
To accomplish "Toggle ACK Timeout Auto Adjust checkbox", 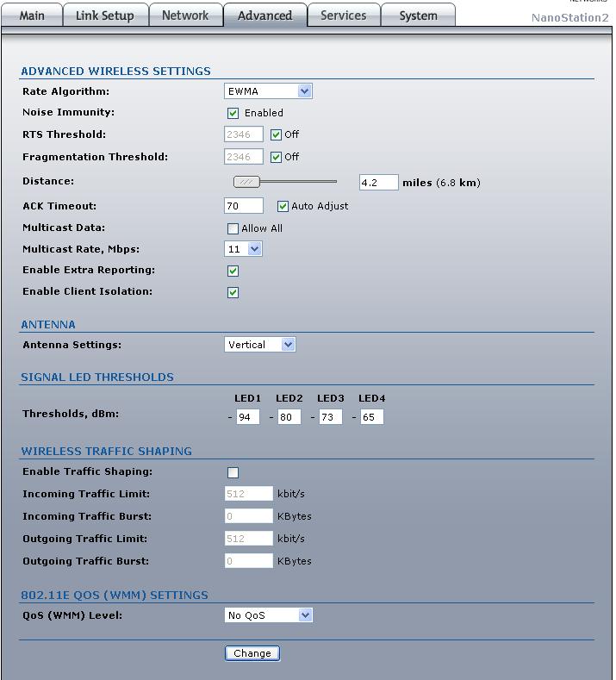I will [x=283, y=207].
